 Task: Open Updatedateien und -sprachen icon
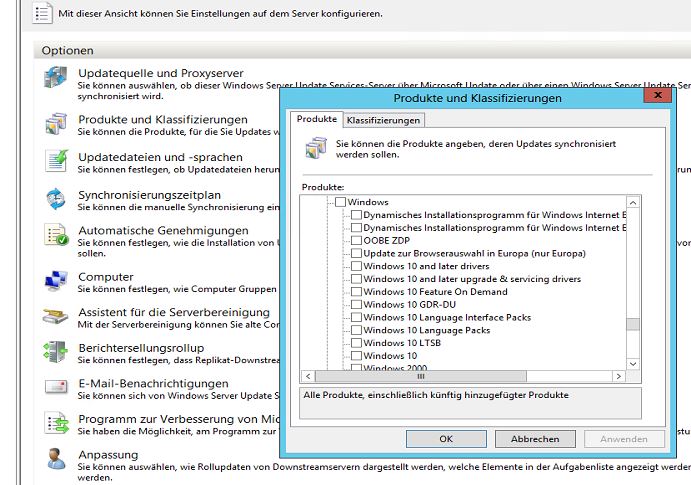pos(56,161)
